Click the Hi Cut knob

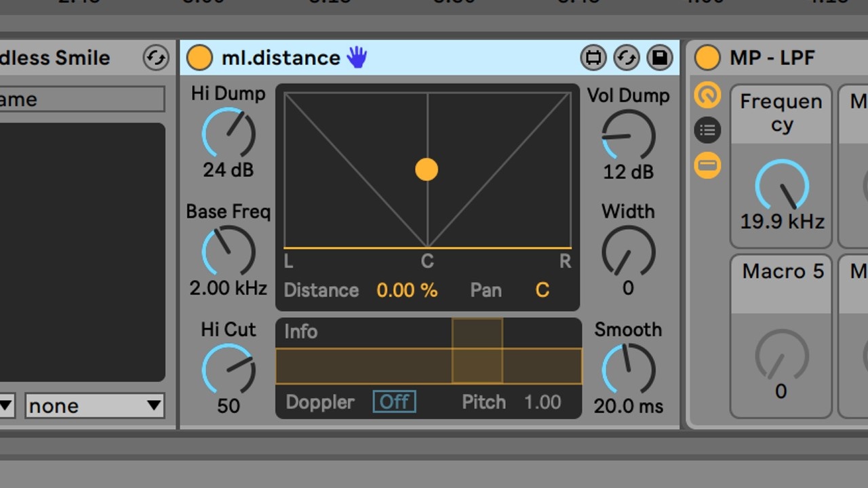click(x=229, y=369)
